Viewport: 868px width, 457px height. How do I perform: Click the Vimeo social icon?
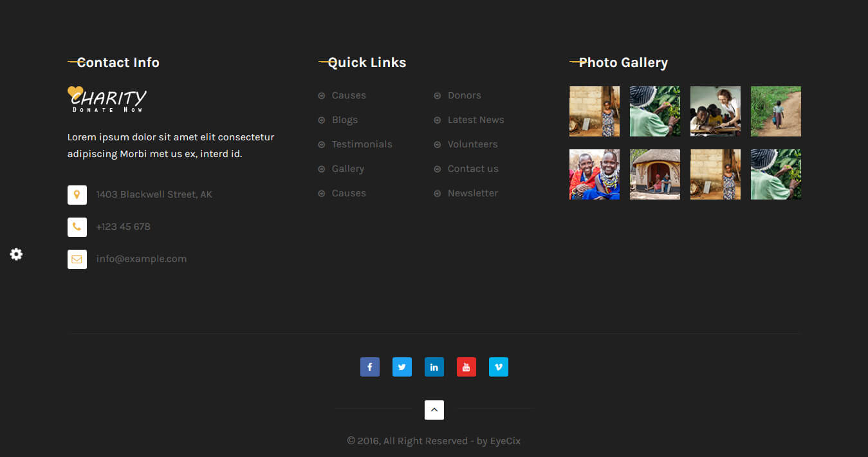[498, 367]
